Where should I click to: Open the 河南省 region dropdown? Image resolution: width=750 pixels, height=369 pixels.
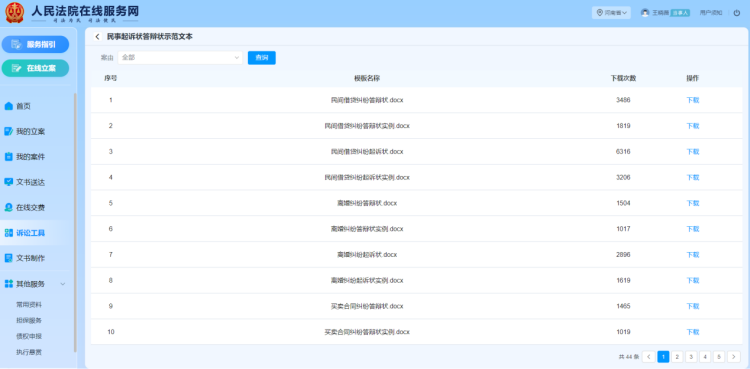611,13
